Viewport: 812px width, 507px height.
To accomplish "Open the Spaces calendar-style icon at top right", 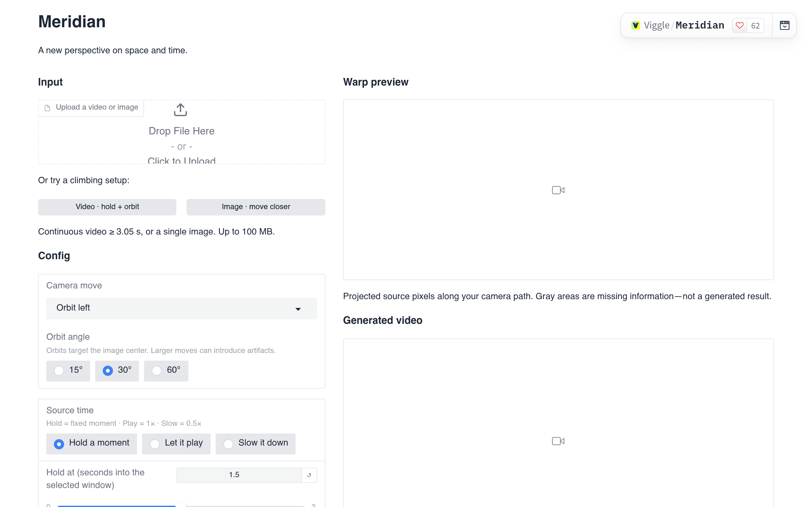I will pos(784,25).
